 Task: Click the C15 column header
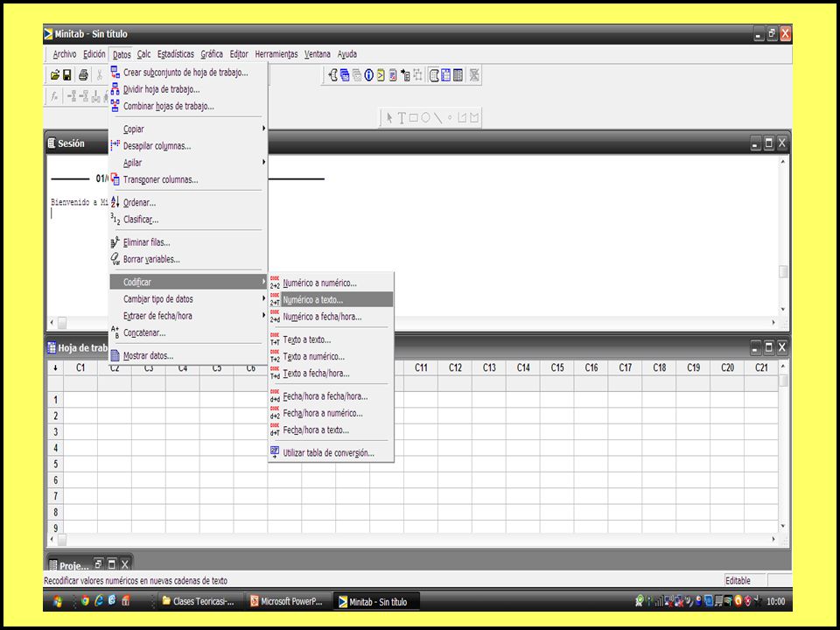(x=557, y=368)
